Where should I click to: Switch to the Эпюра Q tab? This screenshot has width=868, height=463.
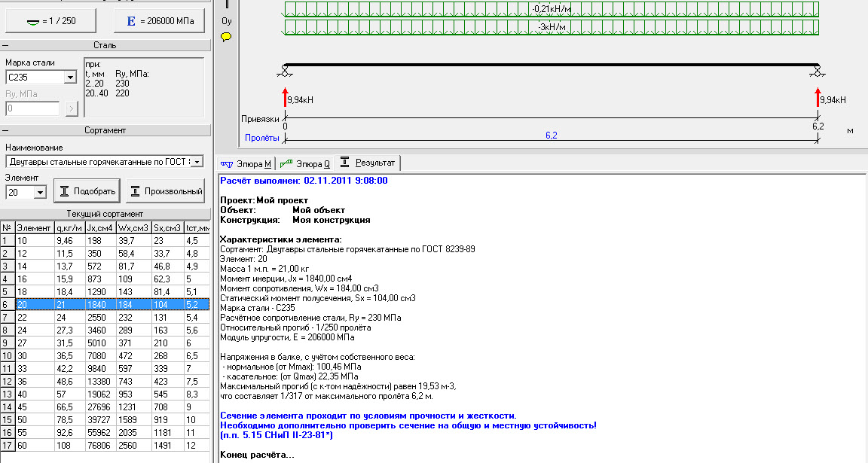point(305,163)
